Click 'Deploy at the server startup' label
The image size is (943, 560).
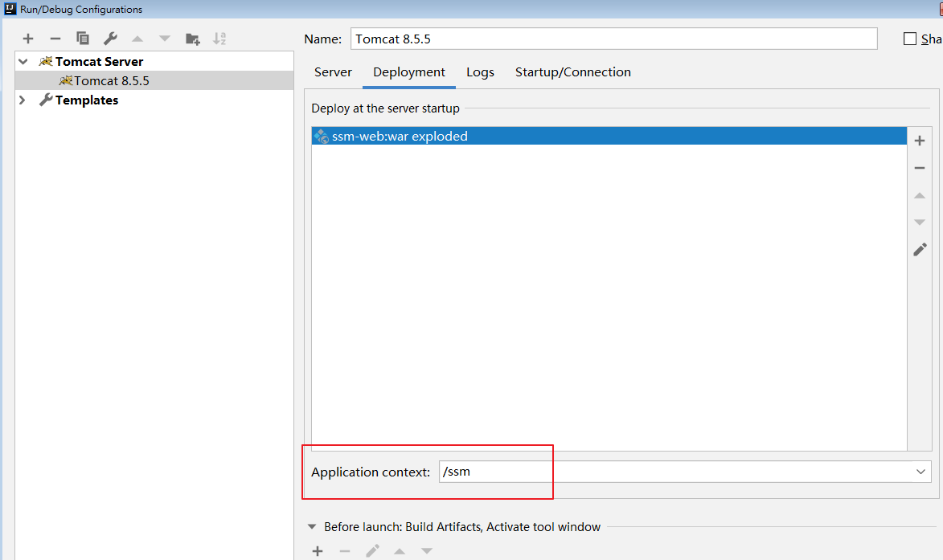pyautogui.click(x=386, y=108)
